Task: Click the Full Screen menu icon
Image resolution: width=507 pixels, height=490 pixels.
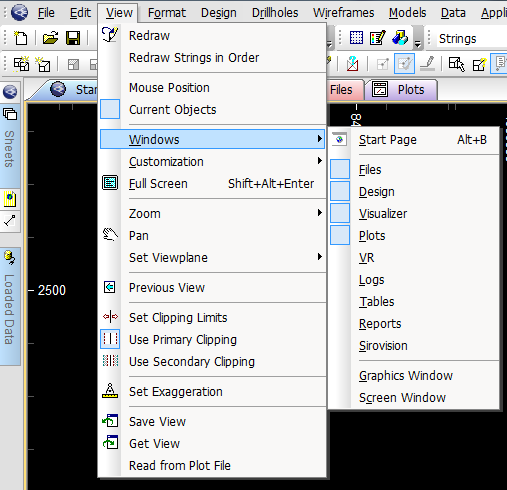Action: click(110, 183)
